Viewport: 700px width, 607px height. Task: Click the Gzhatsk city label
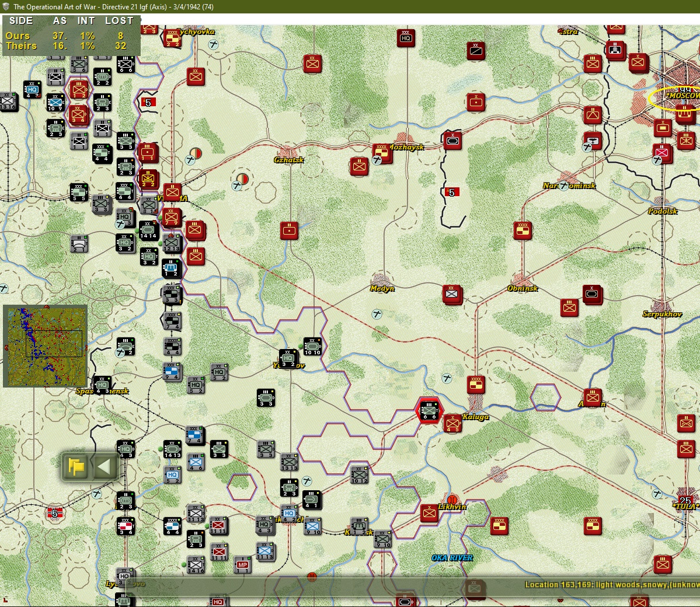point(289,160)
